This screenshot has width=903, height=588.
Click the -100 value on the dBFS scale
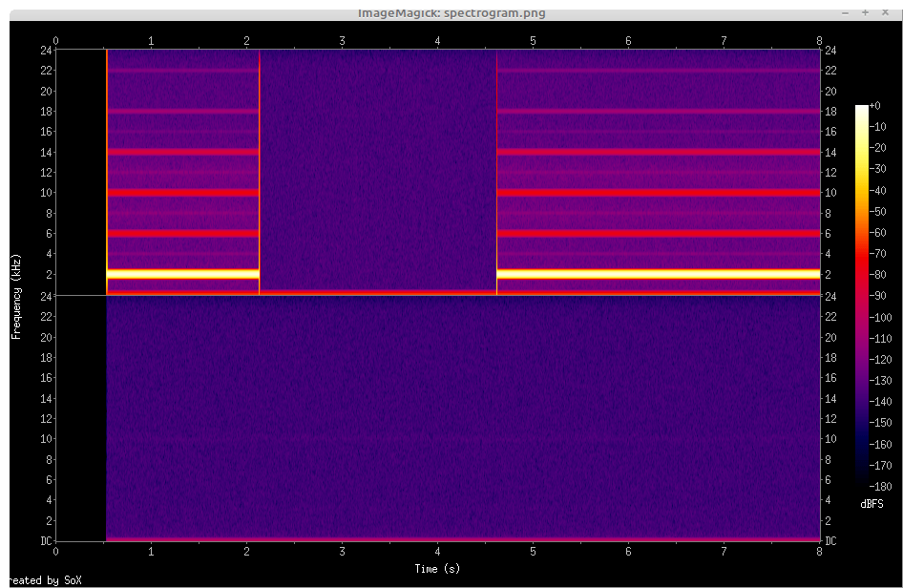point(880,318)
